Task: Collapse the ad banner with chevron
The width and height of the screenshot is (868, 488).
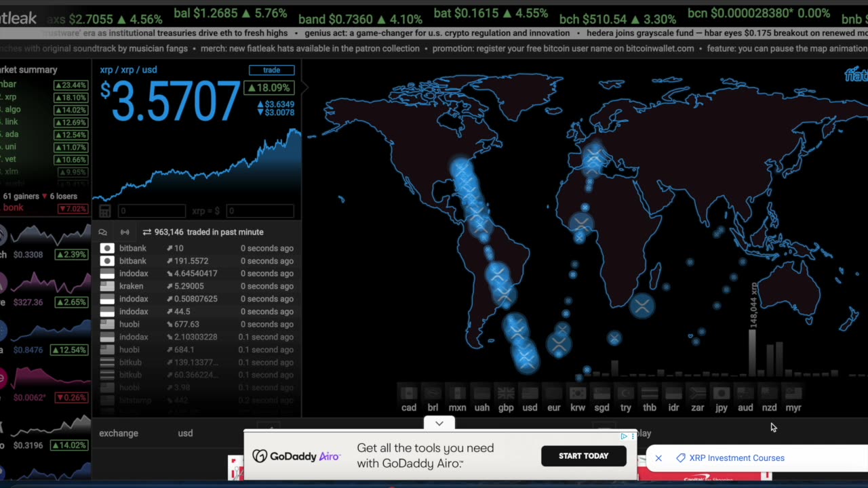Action: (439, 424)
